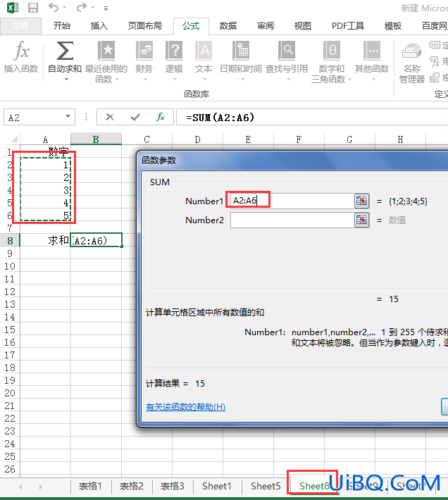Cancel formula entry with X icon
This screenshot has height=500, width=448.
110,117
